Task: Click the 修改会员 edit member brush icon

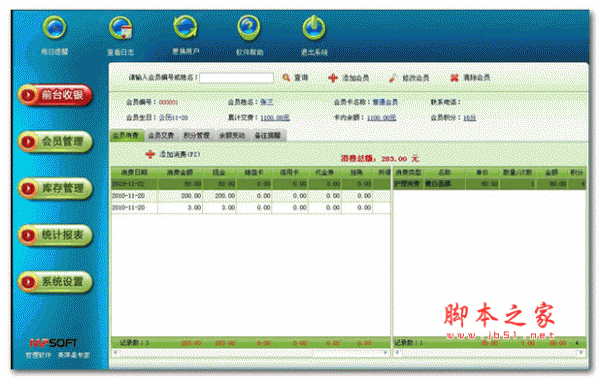Action: [x=393, y=78]
